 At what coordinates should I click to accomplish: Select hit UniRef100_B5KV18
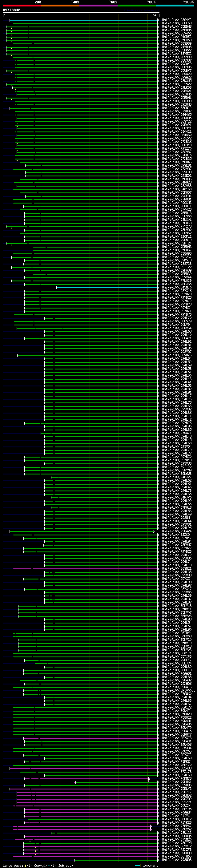(177, 606)
